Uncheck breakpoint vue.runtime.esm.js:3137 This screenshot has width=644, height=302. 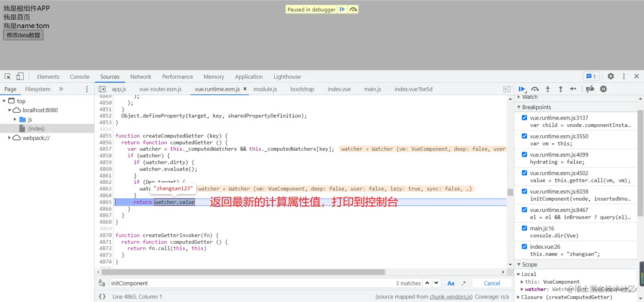[524, 118]
